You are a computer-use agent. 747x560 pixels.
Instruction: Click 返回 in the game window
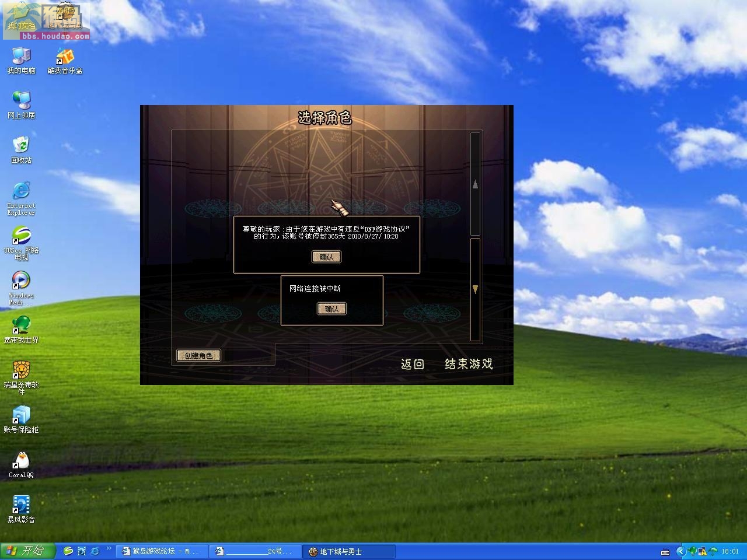tap(412, 364)
